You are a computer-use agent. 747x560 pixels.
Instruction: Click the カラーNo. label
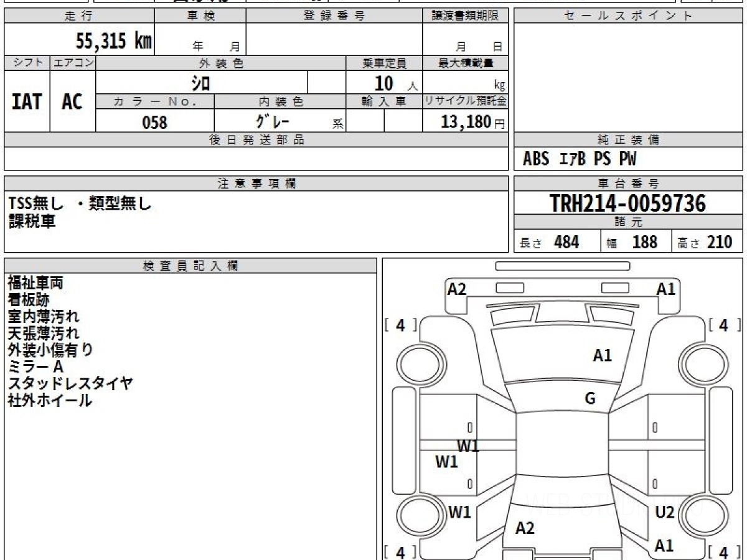(x=155, y=101)
